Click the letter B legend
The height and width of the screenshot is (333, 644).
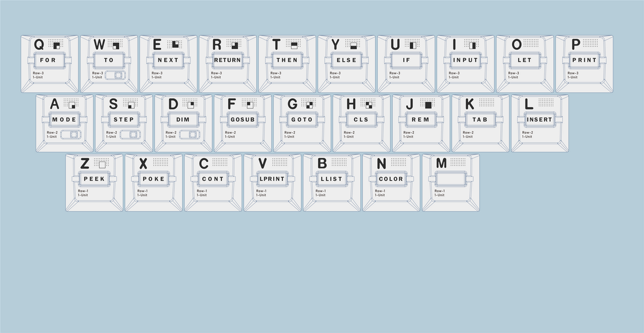[x=322, y=164]
